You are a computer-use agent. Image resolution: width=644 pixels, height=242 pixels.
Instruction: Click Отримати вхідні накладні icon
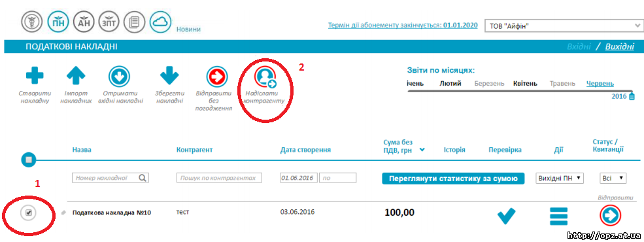tap(119, 76)
